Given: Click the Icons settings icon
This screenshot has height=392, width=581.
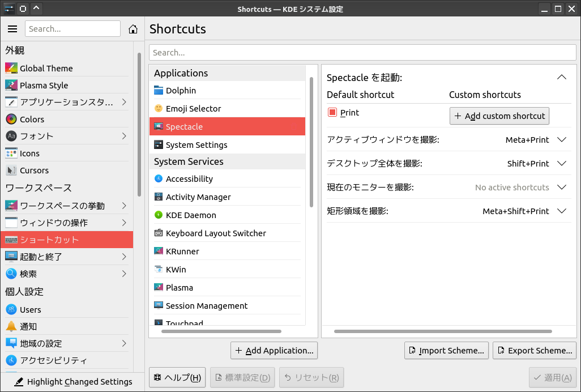Looking at the screenshot, I should (11, 153).
